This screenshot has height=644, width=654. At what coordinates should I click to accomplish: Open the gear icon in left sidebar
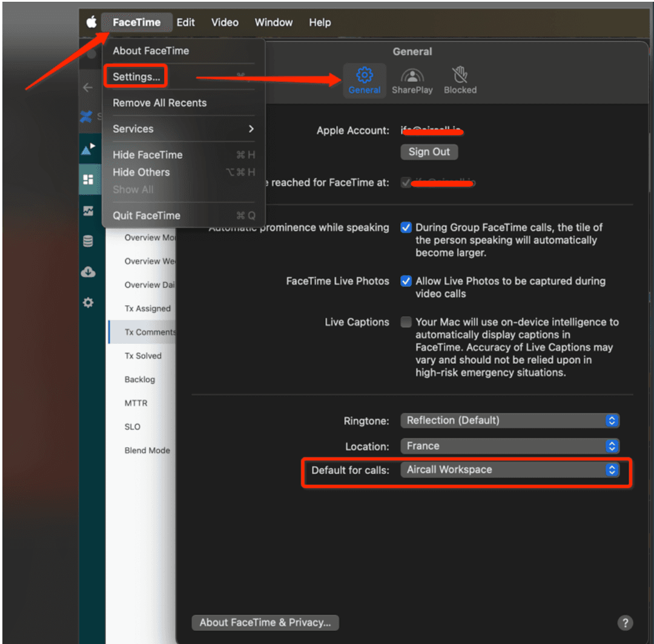pos(88,303)
